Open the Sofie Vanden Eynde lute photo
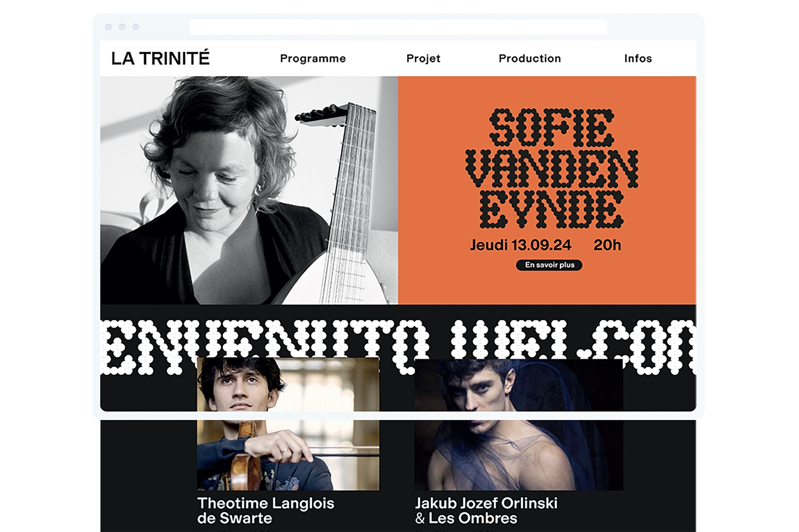The height and width of the screenshot is (532, 799). 249,190
